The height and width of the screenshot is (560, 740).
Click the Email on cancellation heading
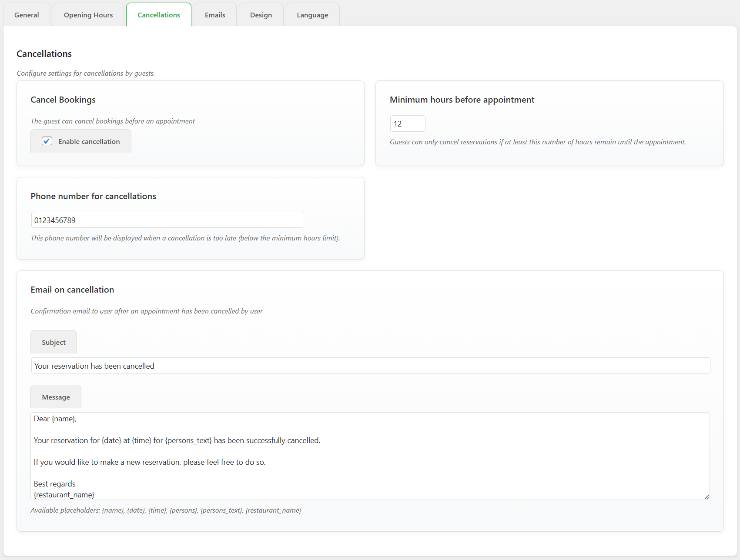coord(72,289)
